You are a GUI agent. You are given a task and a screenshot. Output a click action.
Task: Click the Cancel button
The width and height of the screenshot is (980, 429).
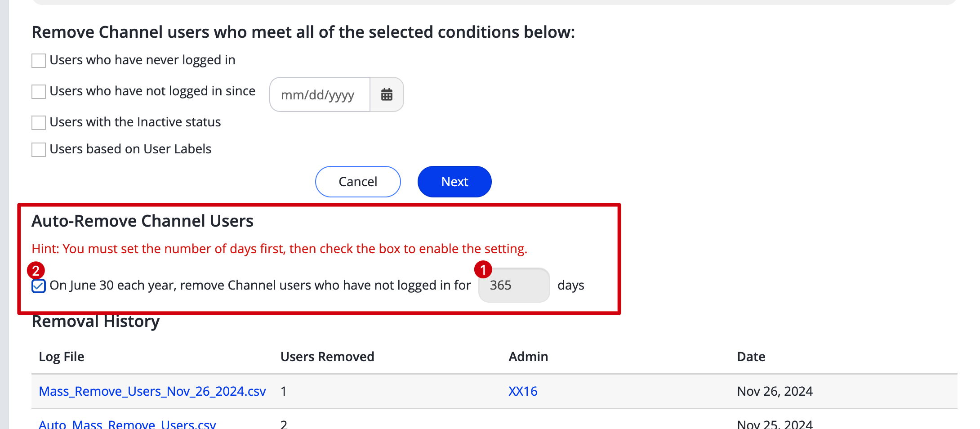click(x=358, y=182)
